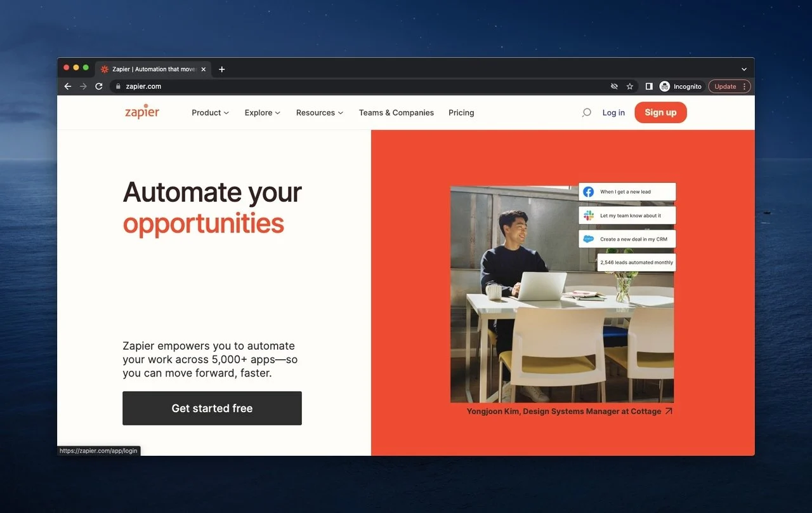Click arrow icon beside Cottage caption
812x513 pixels.
(669, 411)
